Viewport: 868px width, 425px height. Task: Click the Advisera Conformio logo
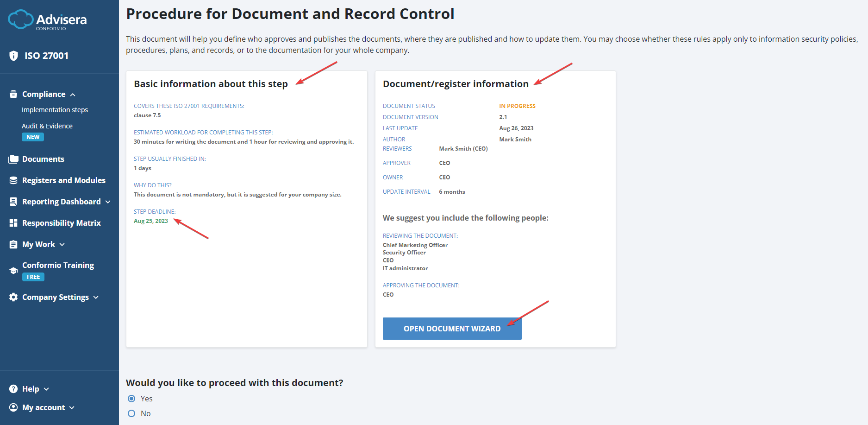pyautogui.click(x=47, y=20)
